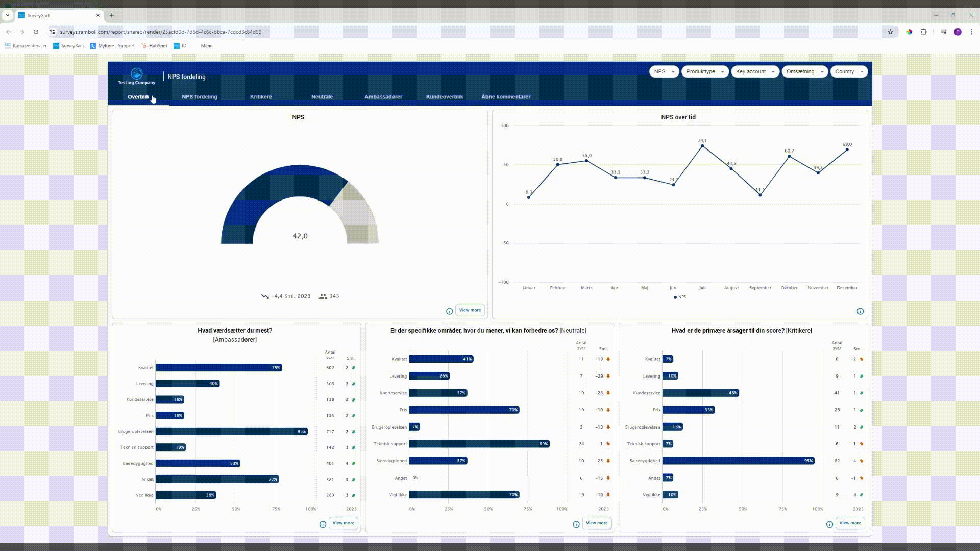This screenshot has width=980, height=551.
Task: Click info icon in NPS gauge panel
Action: tap(450, 311)
